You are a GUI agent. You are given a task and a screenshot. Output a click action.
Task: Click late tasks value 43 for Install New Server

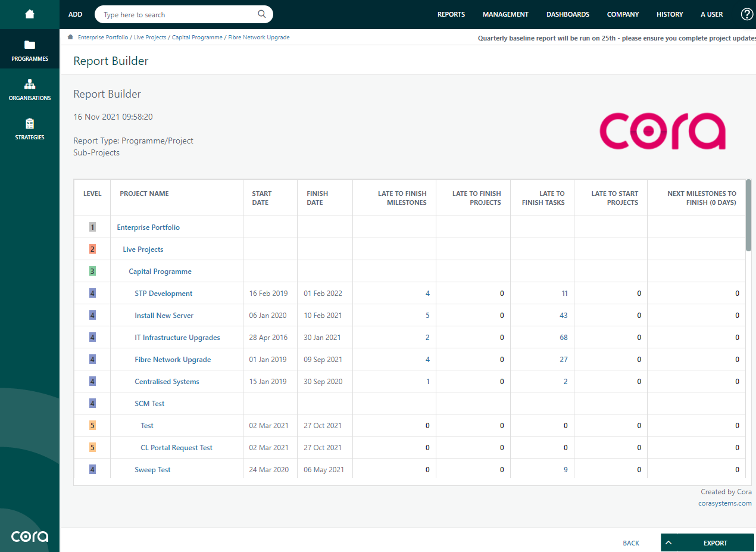pyautogui.click(x=564, y=316)
